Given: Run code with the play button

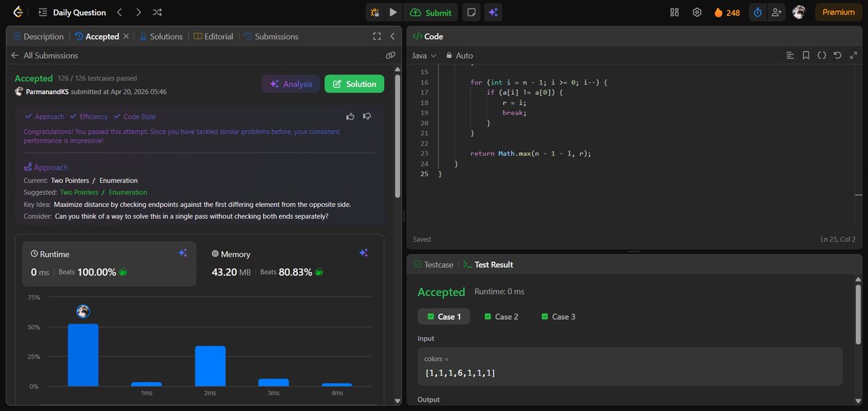Looking at the screenshot, I should 393,12.
